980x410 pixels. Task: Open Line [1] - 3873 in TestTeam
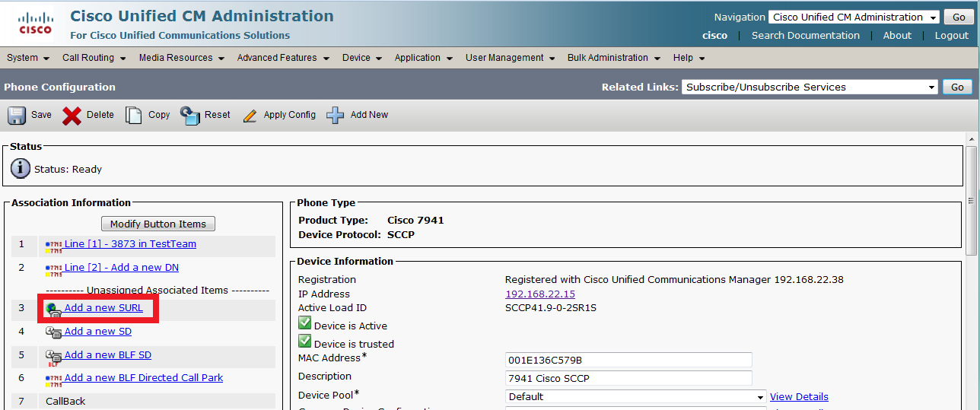click(x=130, y=244)
